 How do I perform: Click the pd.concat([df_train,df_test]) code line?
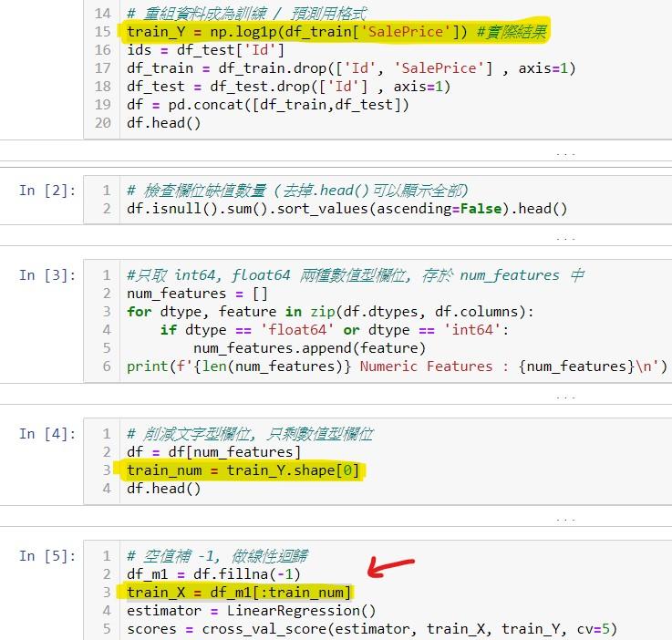click(268, 105)
